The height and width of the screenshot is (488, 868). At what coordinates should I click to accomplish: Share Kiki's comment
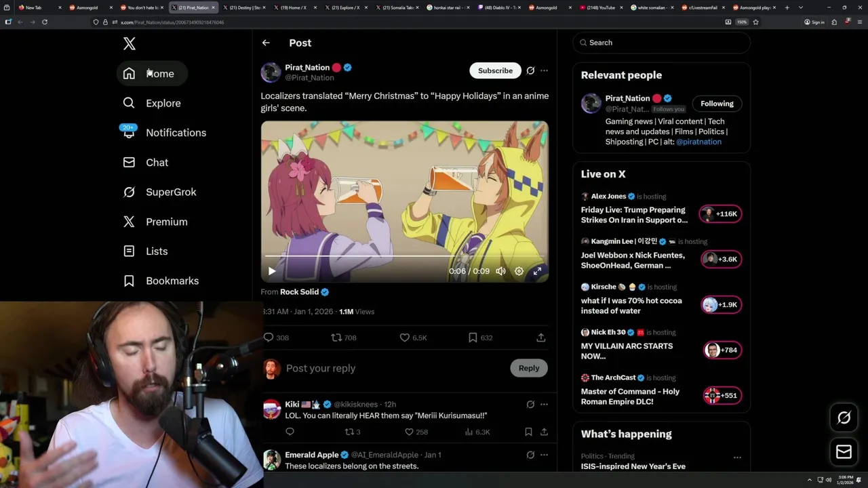point(544,432)
